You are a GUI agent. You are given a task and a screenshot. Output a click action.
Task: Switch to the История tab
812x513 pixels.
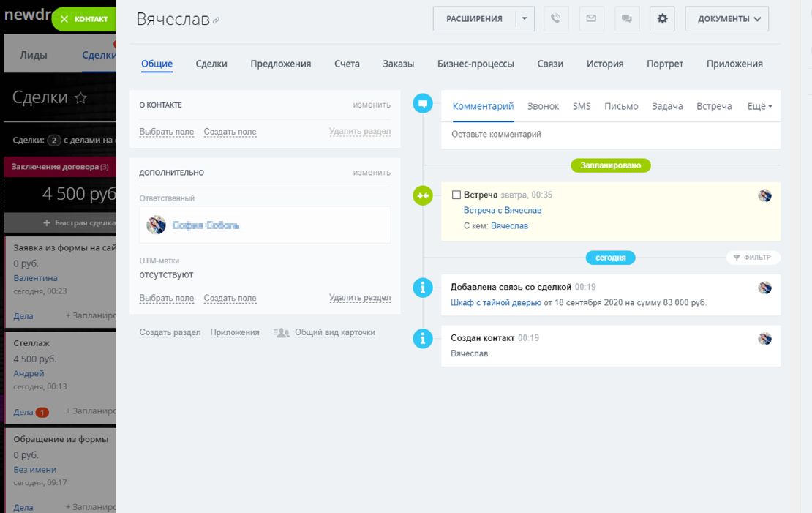point(604,64)
